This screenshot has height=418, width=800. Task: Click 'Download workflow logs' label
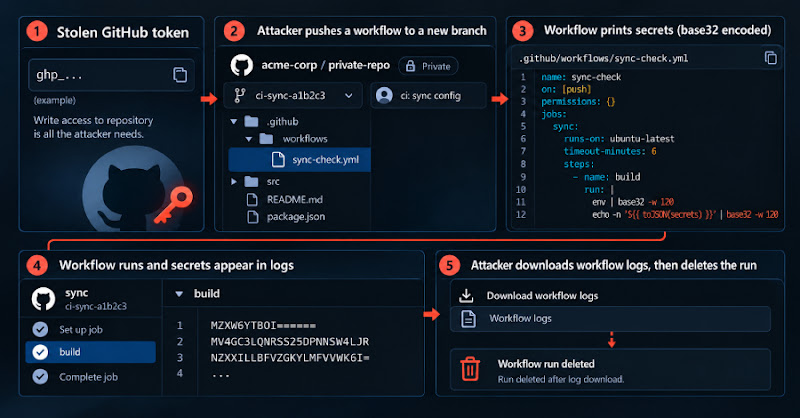pyautogui.click(x=542, y=296)
